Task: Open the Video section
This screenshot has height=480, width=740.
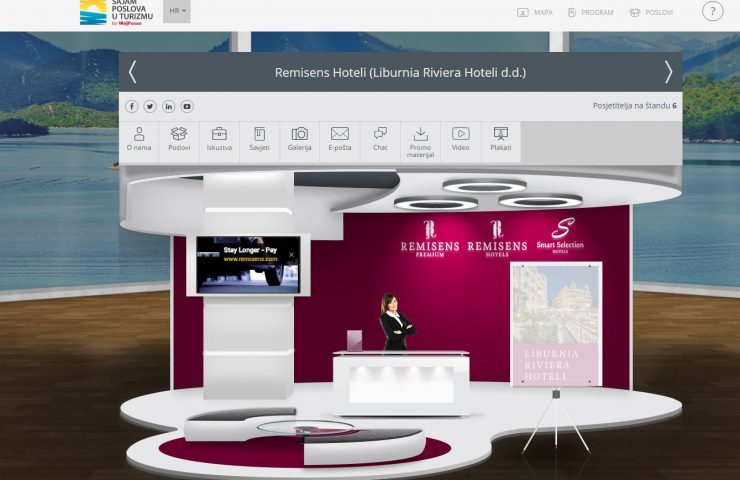Action: point(461,142)
